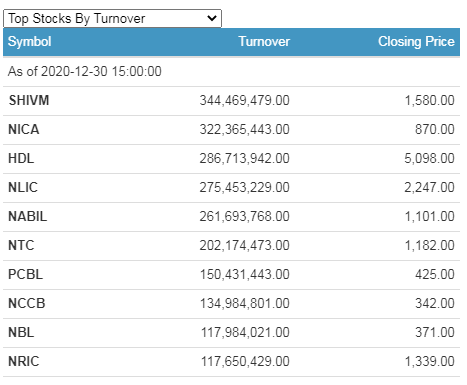The height and width of the screenshot is (385, 467).
Task: Select NTC turnover value 202,174,473.00
Action: pos(245,245)
